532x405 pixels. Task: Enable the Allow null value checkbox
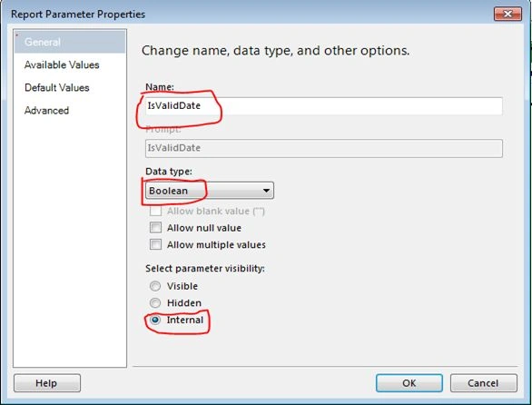click(155, 227)
